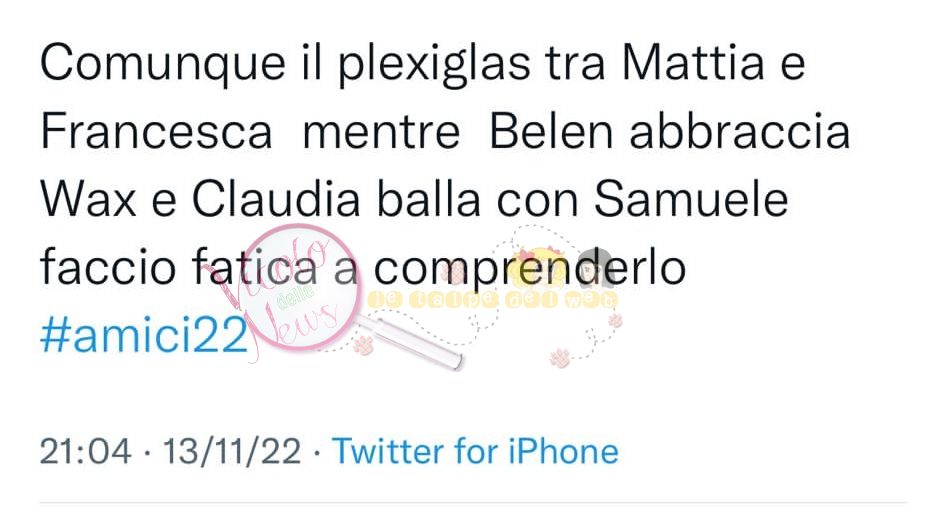Click the 13/11/22 tweet date
Viewport: 946px width, 521px height.
(x=232, y=451)
